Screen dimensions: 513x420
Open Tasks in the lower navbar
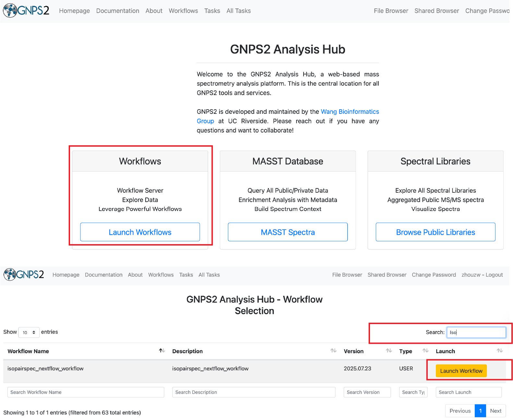(x=186, y=275)
